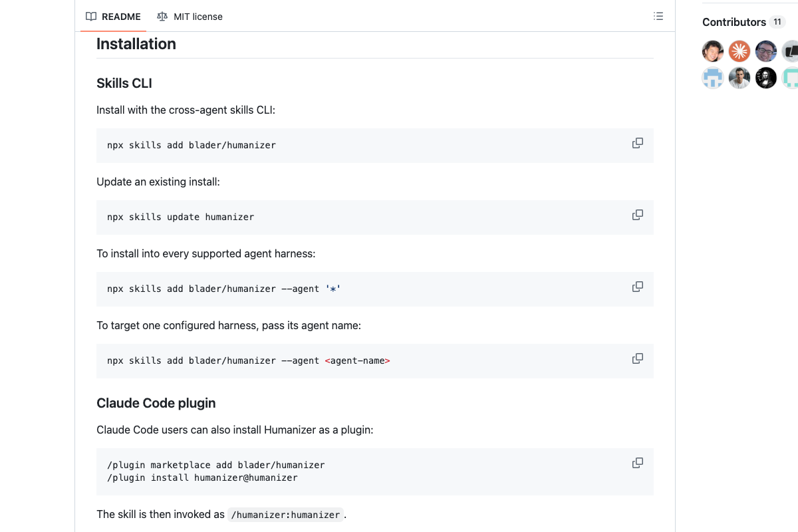Image resolution: width=798 pixels, height=532 pixels.
Task: Click code text 'npx skills add blader/humanizer'
Action: [192, 145]
